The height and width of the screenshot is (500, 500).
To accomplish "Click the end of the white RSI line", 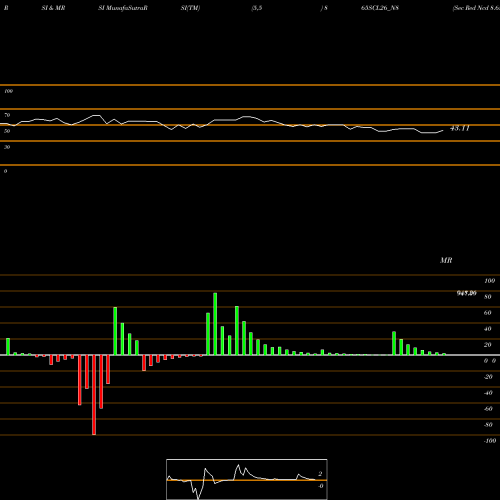I will click(443, 131).
